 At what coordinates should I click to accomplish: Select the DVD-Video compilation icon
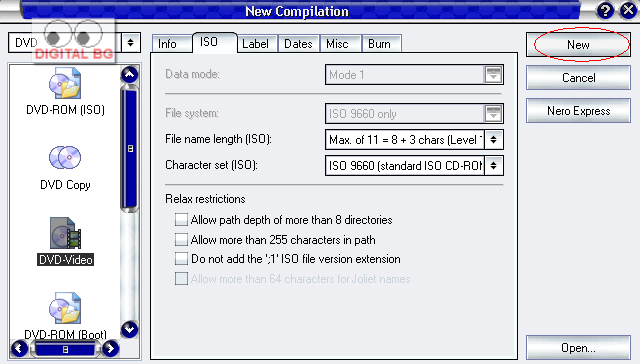coord(65,233)
